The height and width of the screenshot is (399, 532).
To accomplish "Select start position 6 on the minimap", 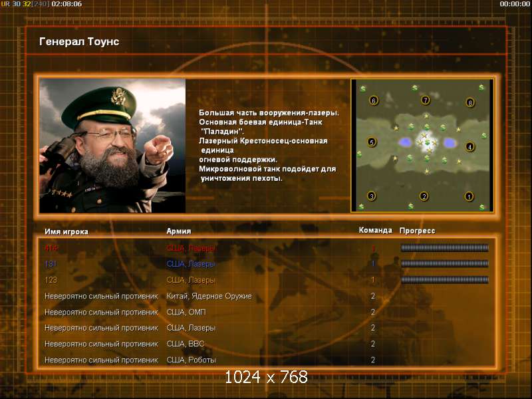I will pyautogui.click(x=374, y=100).
